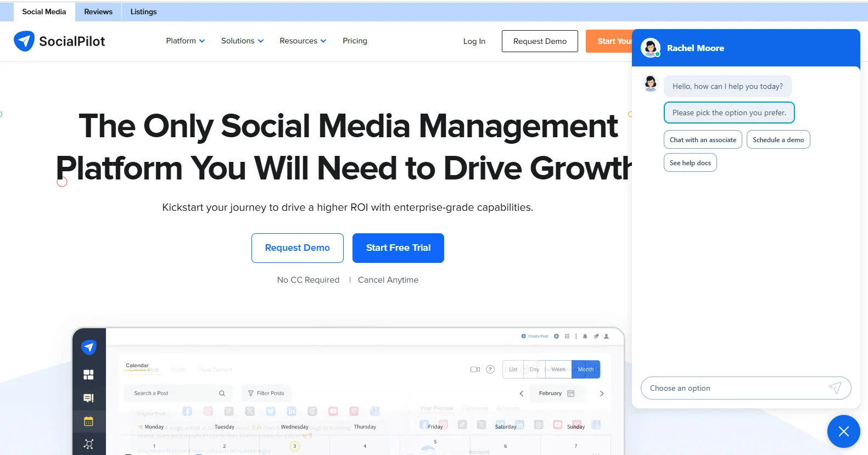Select the calendar icon in the sidebar
The width and height of the screenshot is (868, 455).
88,422
